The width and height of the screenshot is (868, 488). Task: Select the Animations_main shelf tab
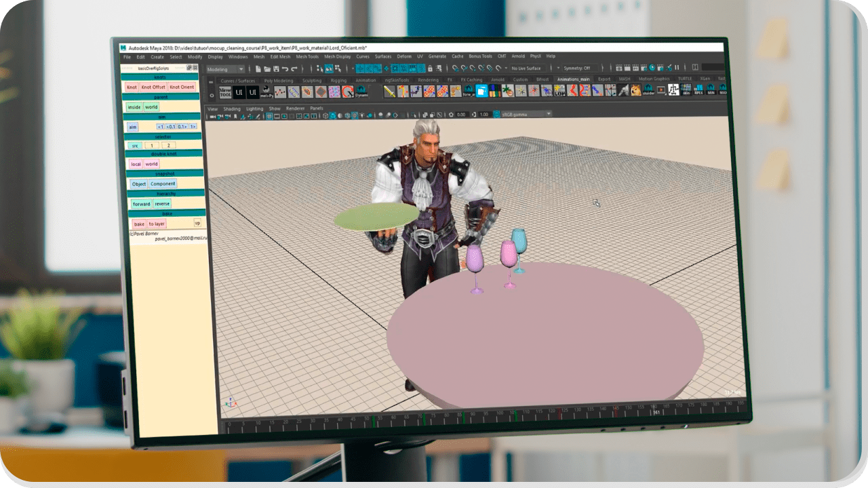pos(574,79)
